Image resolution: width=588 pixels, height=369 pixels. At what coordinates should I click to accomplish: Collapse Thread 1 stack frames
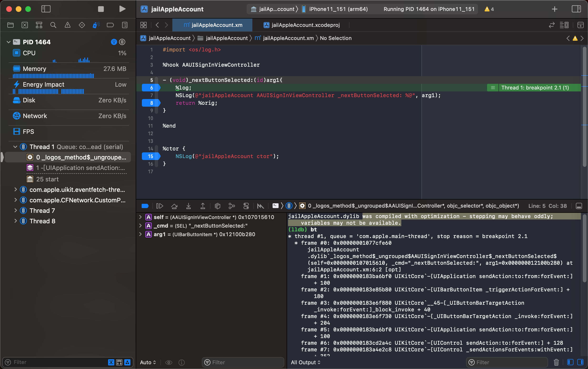[15, 147]
